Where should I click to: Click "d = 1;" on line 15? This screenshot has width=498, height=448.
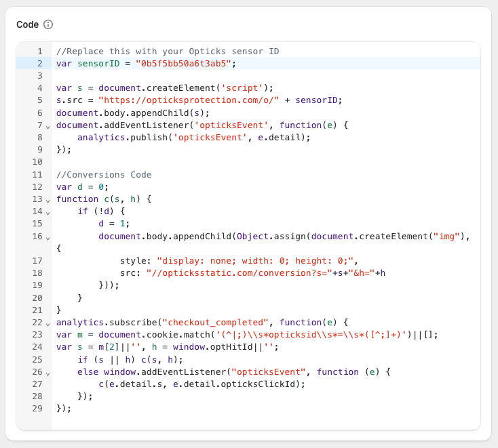[114, 224]
